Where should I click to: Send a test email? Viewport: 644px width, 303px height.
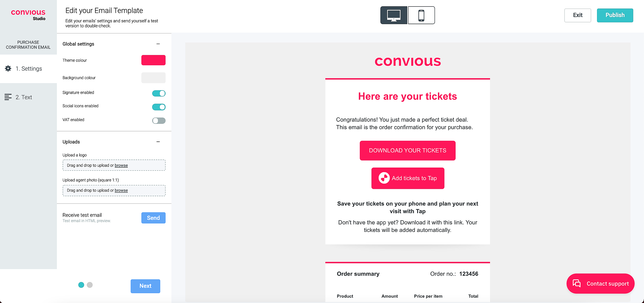point(153,218)
